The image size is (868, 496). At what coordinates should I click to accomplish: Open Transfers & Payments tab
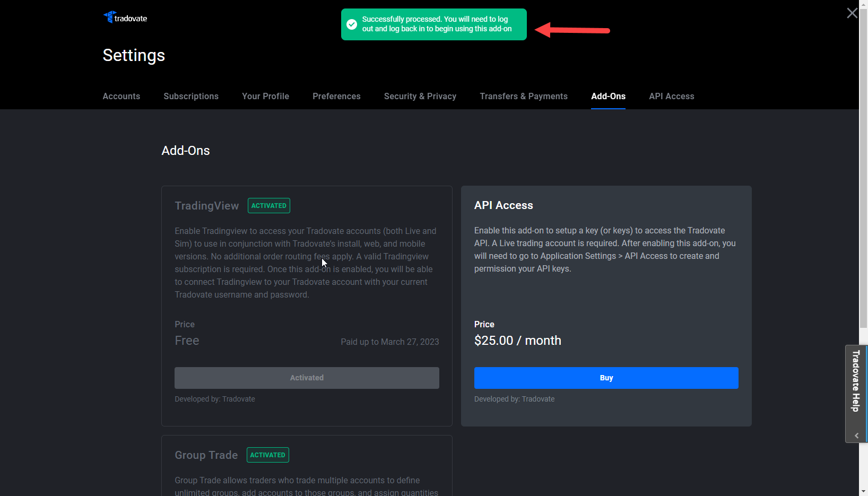point(524,96)
